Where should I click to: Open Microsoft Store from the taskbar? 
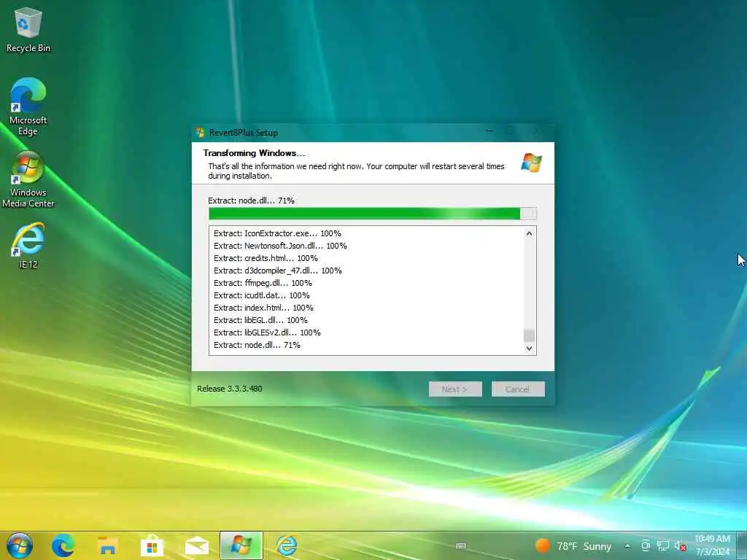coord(152,545)
